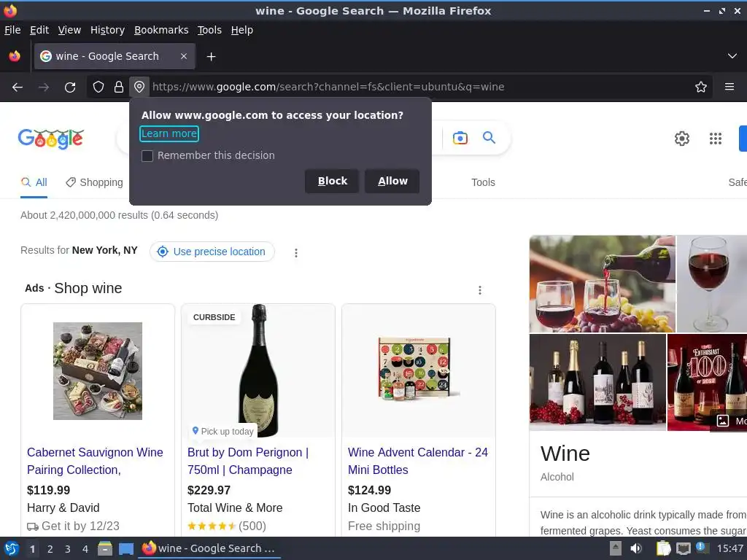Open more options next to Use precise location
747x560 pixels.
point(296,253)
